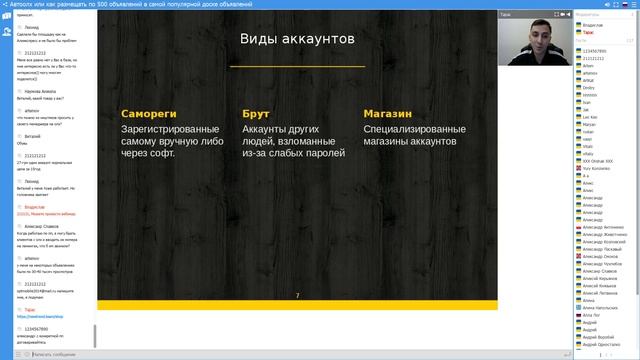Select participant Александр Чухлебов in list
Image resolution: width=640 pixels, height=360 pixels.
(x=602, y=264)
